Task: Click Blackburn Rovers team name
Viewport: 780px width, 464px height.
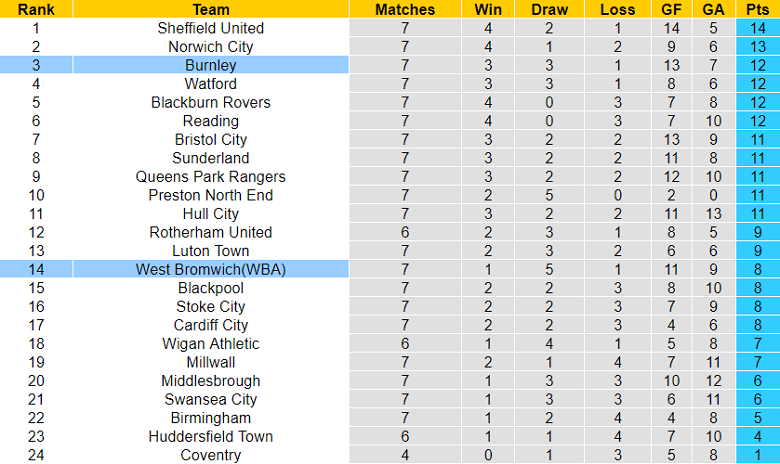Action: pyautogui.click(x=211, y=102)
